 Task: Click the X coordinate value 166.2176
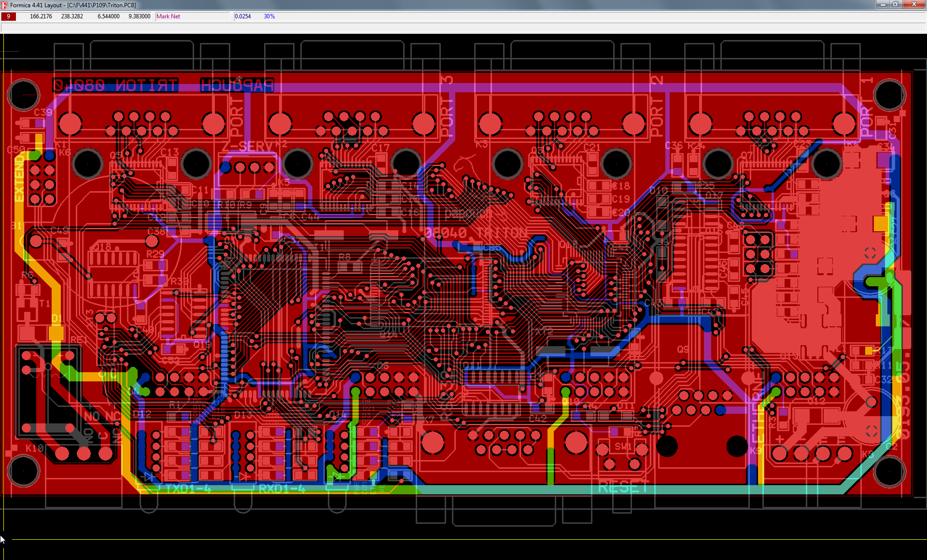pos(41,16)
